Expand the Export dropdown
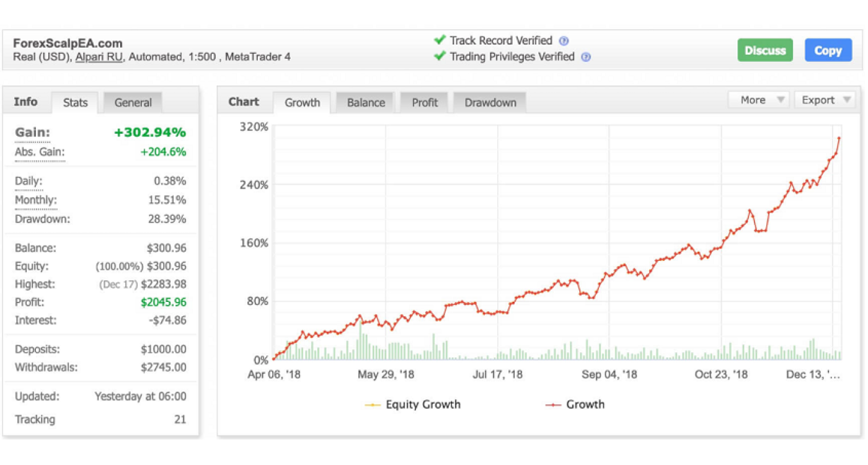The width and height of the screenshot is (868, 465). pyautogui.click(x=824, y=100)
